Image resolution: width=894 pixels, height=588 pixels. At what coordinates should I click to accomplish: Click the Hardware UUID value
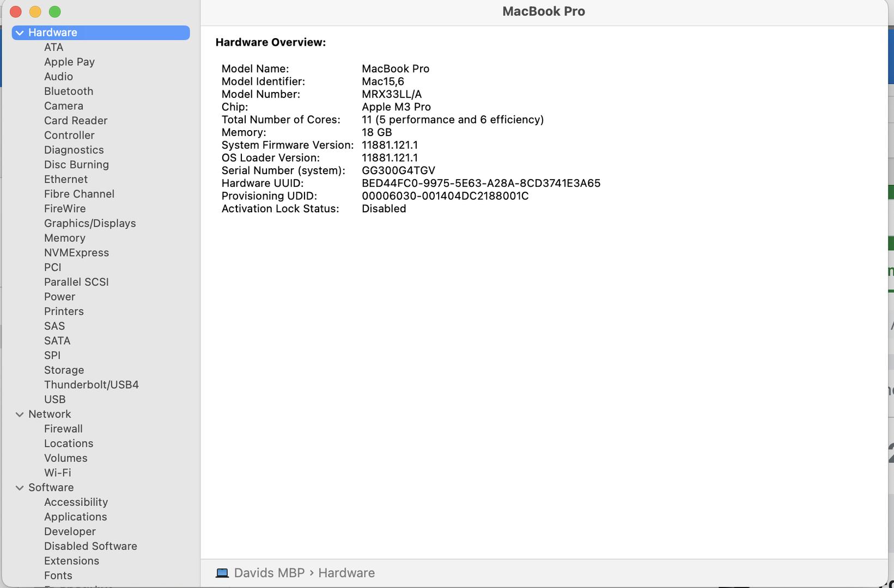click(481, 183)
